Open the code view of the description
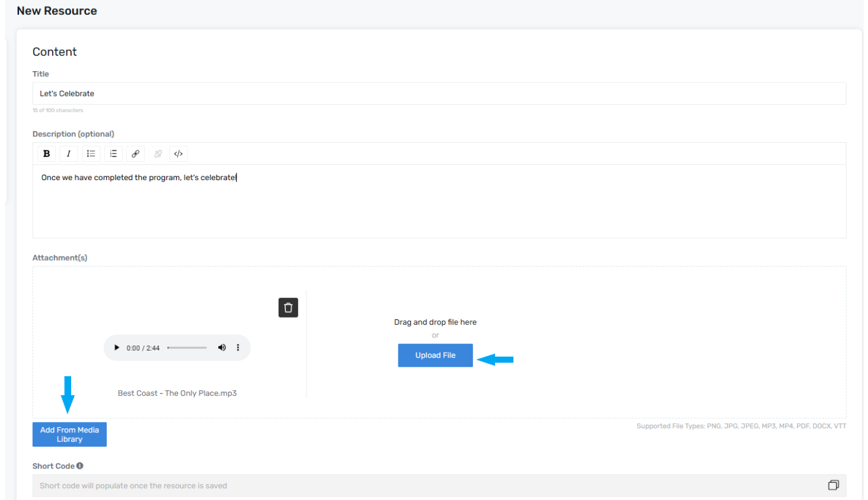868x500 pixels. coord(178,153)
